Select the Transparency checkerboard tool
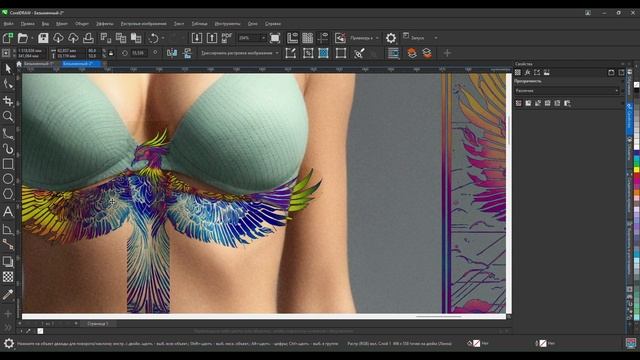Screen dimensions: 640x360 pos(8,277)
